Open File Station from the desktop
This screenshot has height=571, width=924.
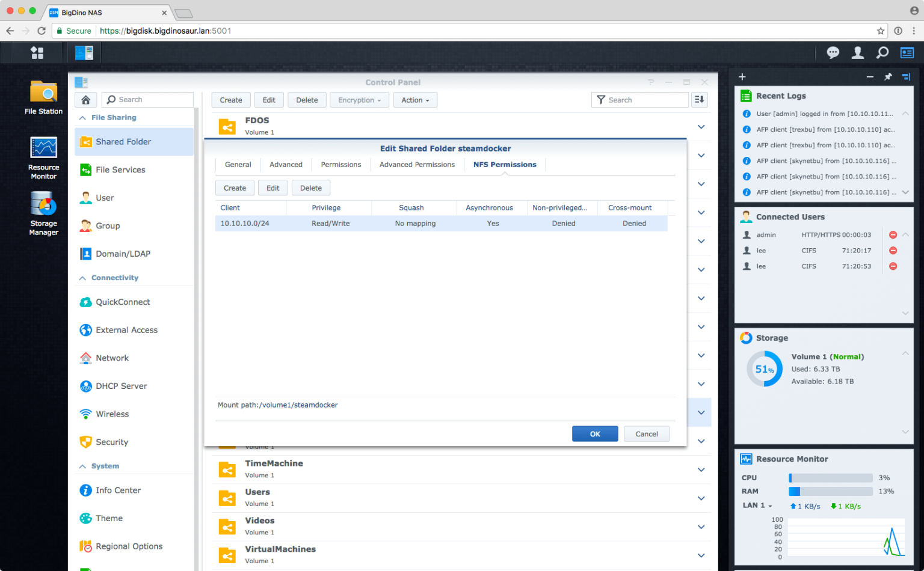(x=43, y=91)
